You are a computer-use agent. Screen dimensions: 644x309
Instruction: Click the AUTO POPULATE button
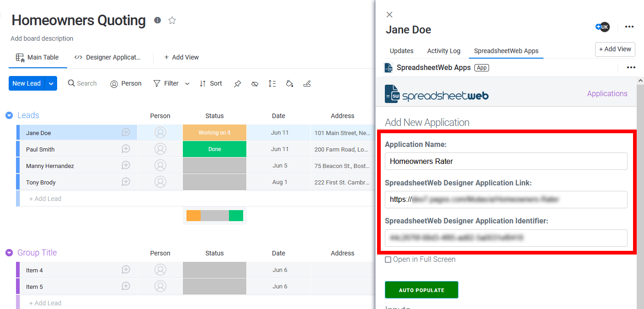point(421,290)
